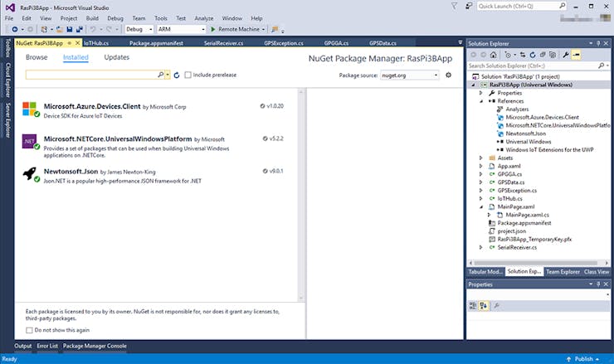This screenshot has height=364, width=614.
Task: Refresh the NuGet package list
Action: coord(177,75)
